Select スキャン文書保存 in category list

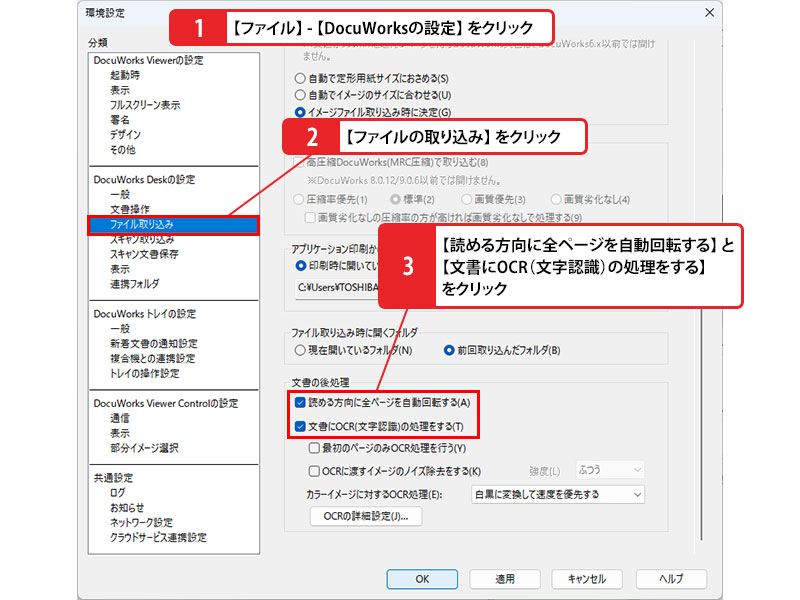click(144, 254)
